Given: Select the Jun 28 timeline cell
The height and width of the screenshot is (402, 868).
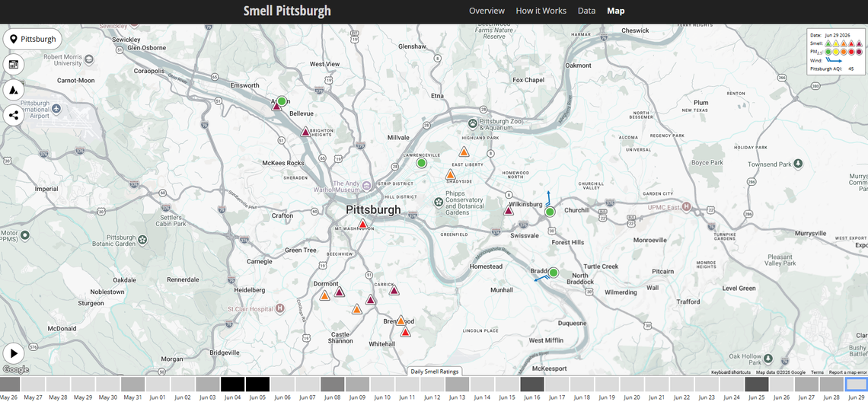Looking at the screenshot, I should (x=831, y=384).
